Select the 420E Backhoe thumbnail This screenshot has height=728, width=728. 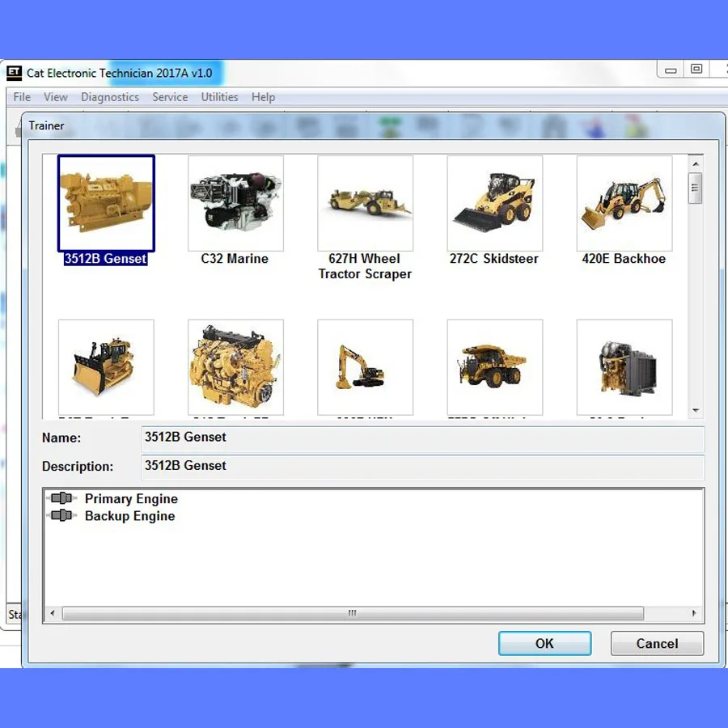[624, 203]
